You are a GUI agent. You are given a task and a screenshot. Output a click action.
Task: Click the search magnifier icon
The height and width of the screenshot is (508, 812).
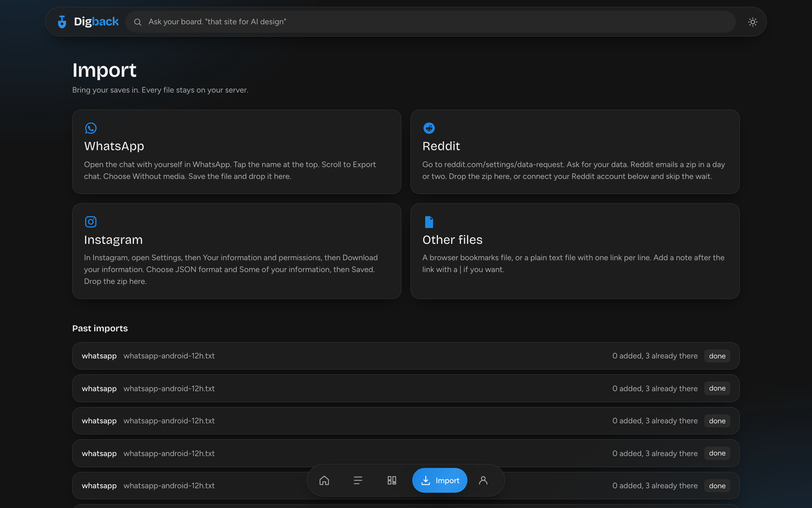(138, 22)
